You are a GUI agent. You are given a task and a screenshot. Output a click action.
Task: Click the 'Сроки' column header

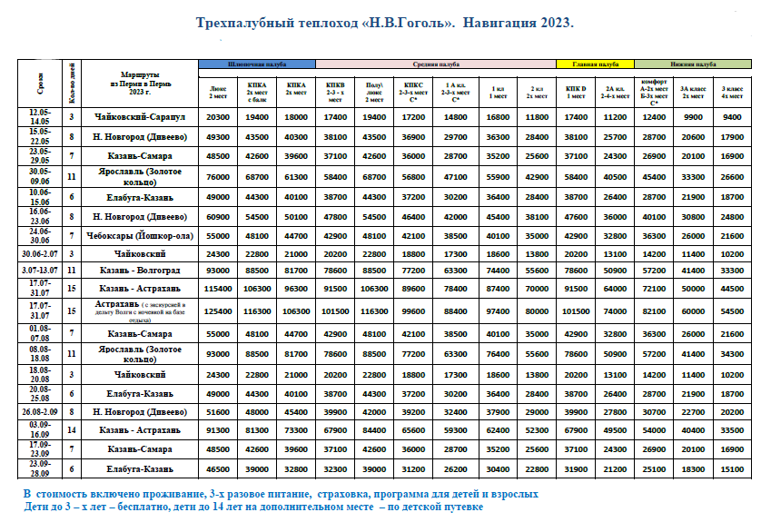coord(40,84)
